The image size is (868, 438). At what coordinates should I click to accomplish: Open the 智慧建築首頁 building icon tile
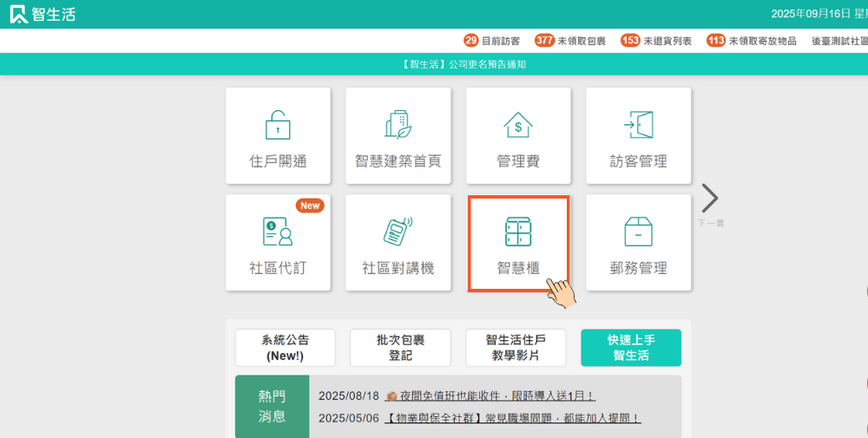(398, 136)
